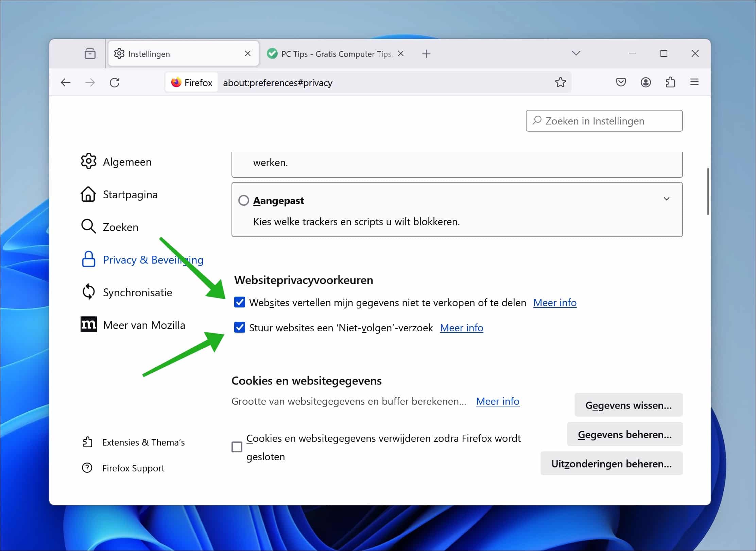This screenshot has width=756, height=551.
Task: Open the tab list dropdown
Action: pos(576,53)
